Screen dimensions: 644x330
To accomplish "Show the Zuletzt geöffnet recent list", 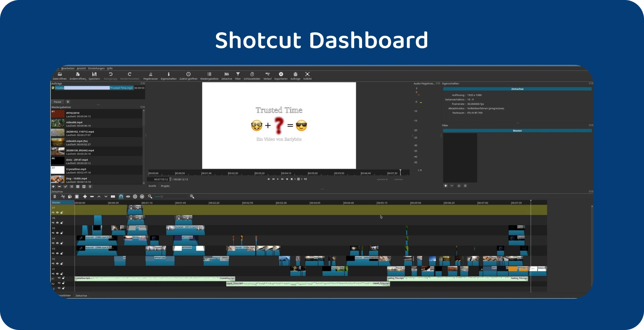I will (188, 76).
